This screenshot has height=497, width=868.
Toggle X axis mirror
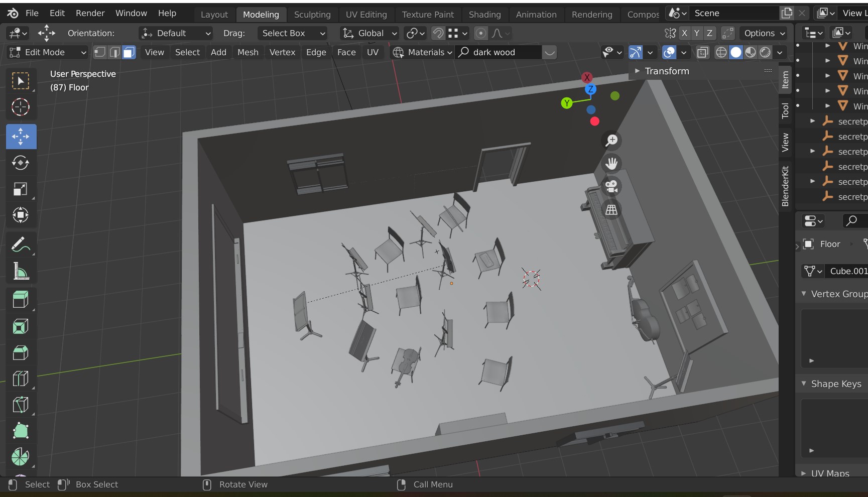(684, 33)
